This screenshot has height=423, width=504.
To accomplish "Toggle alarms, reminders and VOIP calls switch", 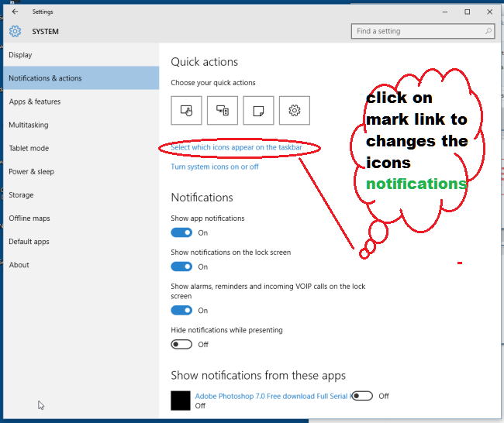I will pos(181,310).
